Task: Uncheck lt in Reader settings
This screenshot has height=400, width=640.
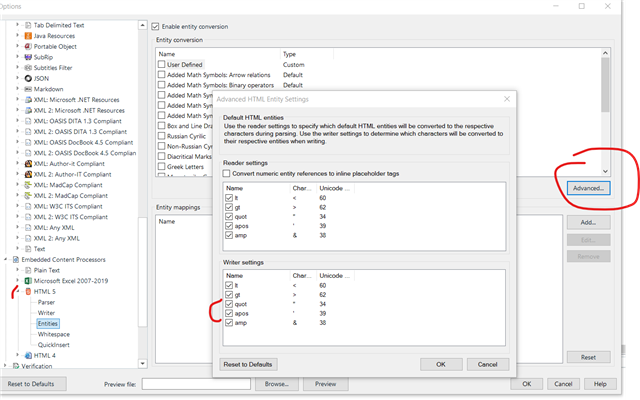Action: (x=229, y=198)
